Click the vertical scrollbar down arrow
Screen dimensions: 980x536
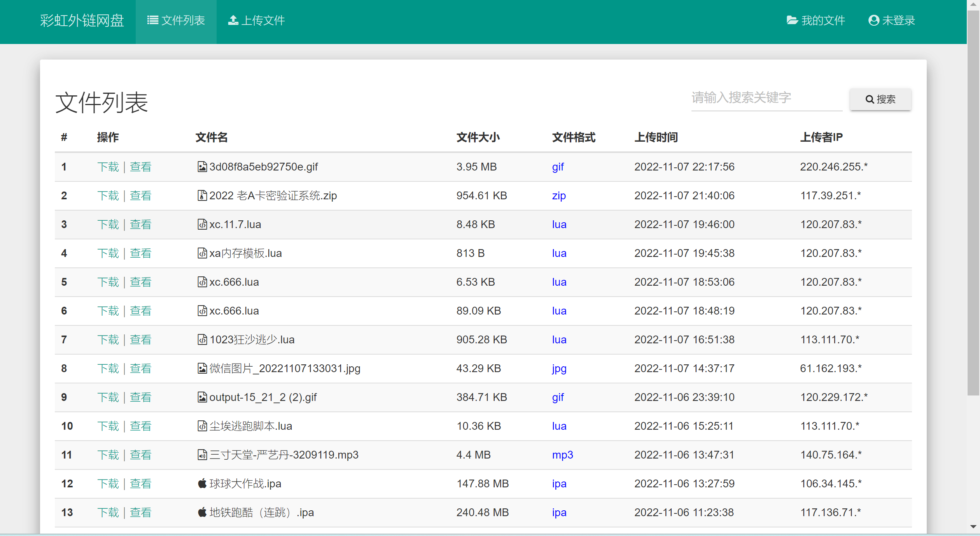973,527
